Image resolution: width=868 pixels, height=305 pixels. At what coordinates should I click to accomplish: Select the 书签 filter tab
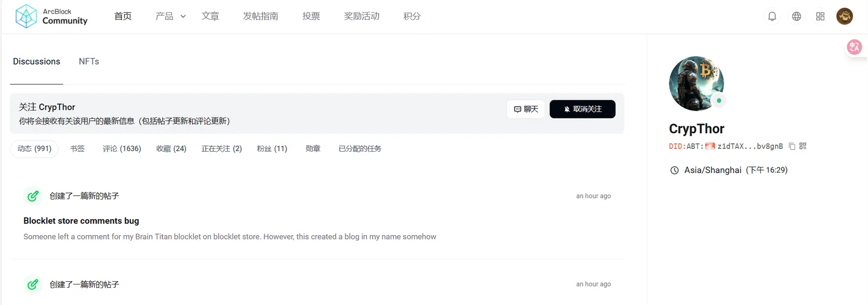click(x=78, y=148)
